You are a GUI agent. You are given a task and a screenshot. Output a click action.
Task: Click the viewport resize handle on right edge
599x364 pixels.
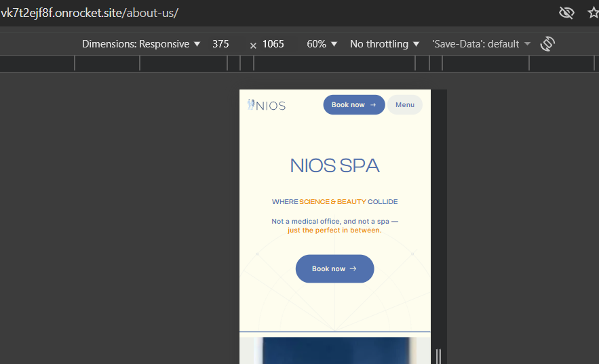(x=438, y=355)
